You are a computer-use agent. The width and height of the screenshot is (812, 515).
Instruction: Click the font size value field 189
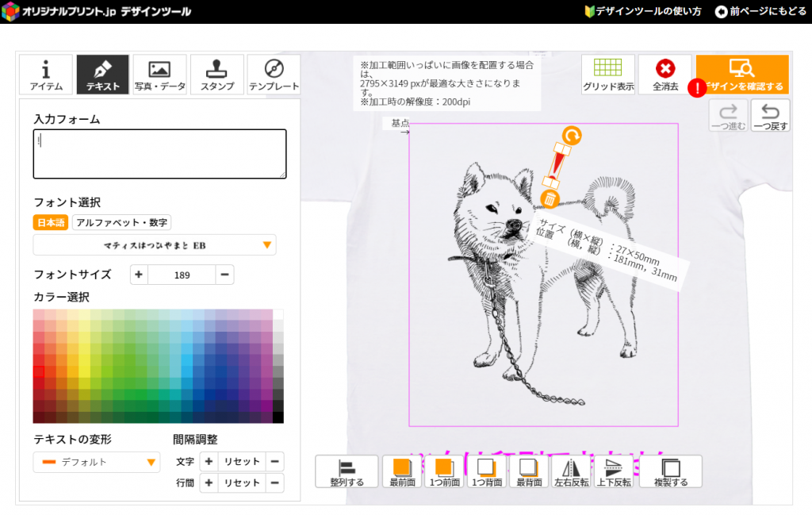[182, 275]
